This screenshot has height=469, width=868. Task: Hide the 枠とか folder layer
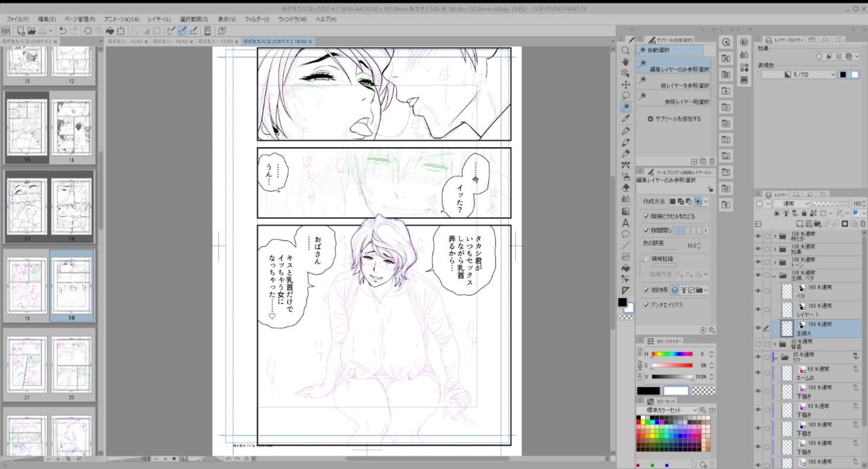point(758,236)
